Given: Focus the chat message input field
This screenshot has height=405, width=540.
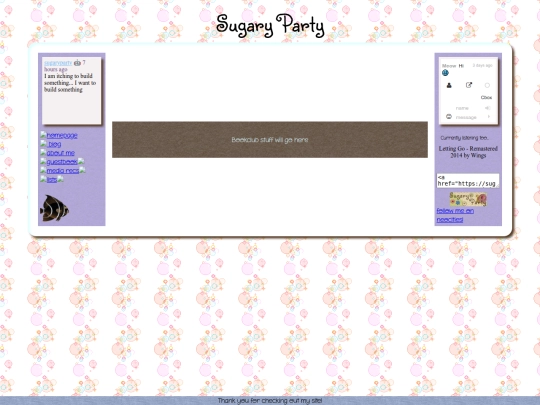Looking at the screenshot, I should tap(469, 117).
